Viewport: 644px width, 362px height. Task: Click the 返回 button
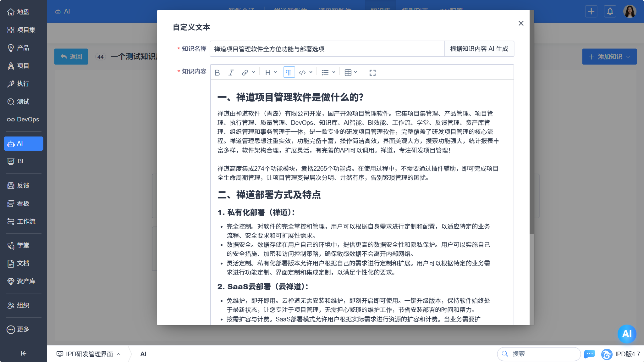click(71, 57)
